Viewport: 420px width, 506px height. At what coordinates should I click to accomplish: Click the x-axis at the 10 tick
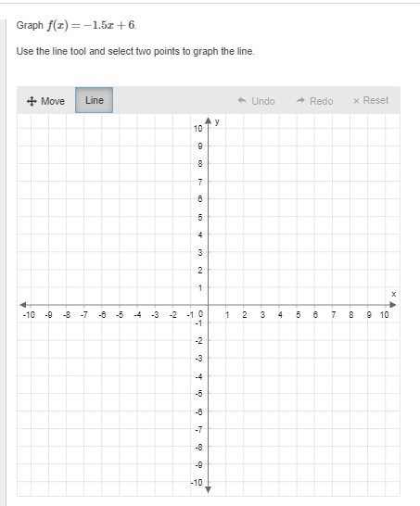point(385,305)
